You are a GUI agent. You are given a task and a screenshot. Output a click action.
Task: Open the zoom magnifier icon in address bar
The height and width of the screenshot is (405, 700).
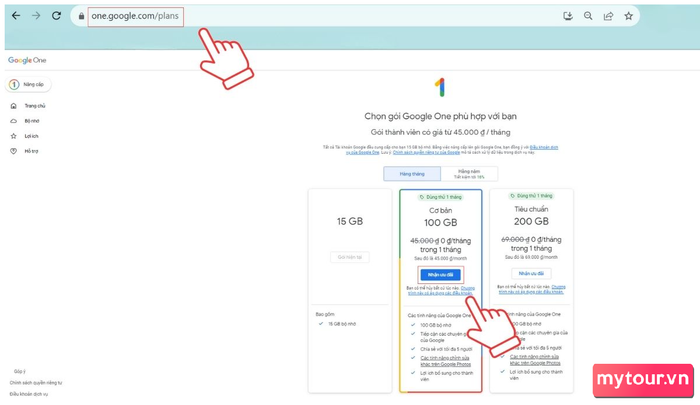click(588, 16)
